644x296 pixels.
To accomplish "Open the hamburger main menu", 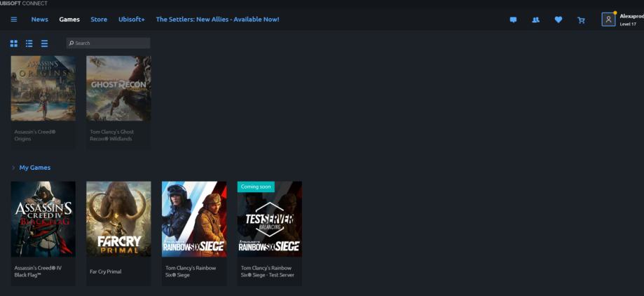I will pos(13,20).
